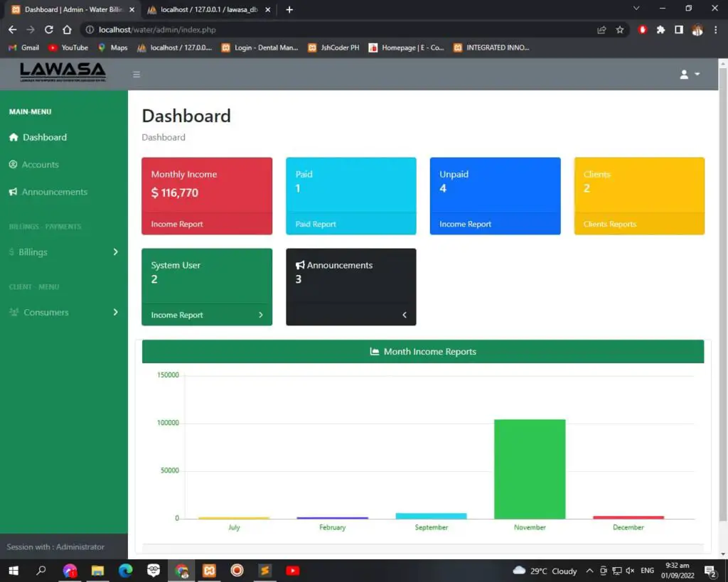728x582 pixels.
Task: Click the November bar in income chart
Action: 530,469
